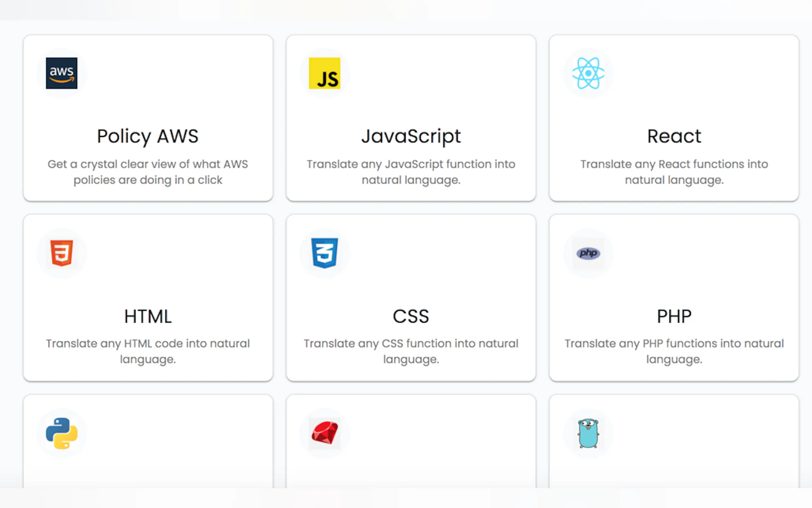Open the JavaScript card title
This screenshot has height=508, width=812.
411,136
